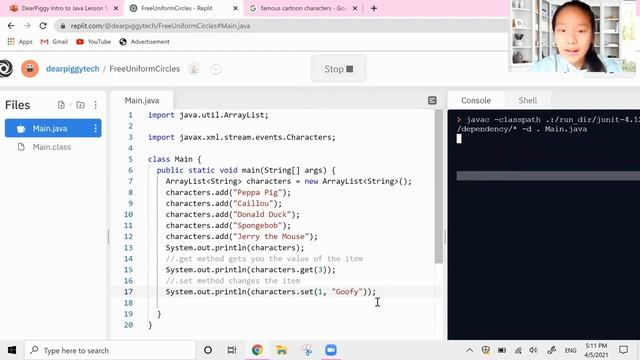Image resolution: width=640 pixels, height=360 pixels.
Task: Open Zoom from the taskbar
Action: coord(331,350)
